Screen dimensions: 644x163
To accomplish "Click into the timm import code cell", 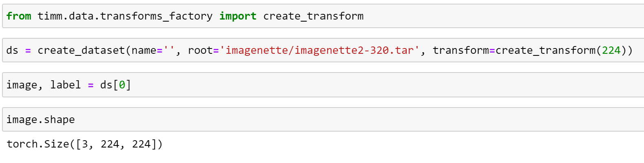I will (488, 16).
